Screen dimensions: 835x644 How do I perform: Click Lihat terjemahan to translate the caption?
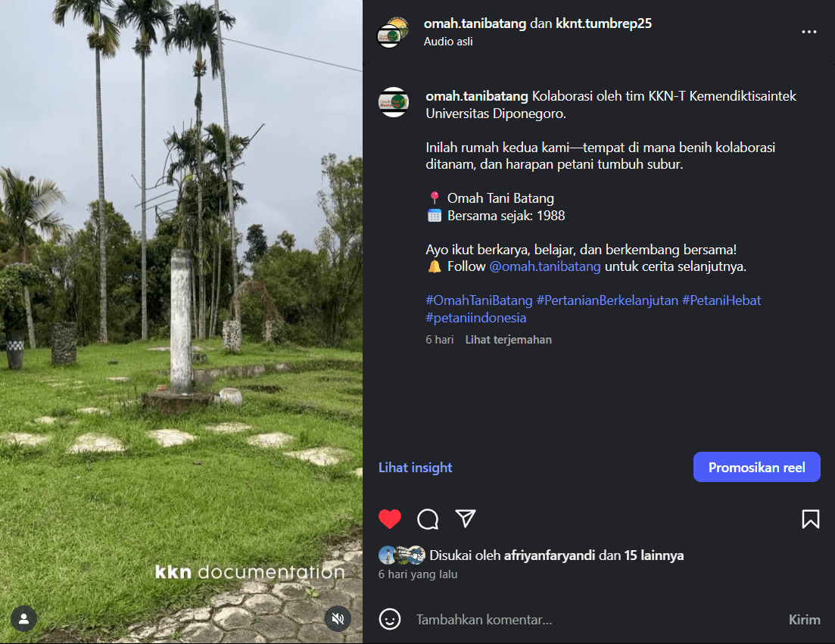coord(508,339)
